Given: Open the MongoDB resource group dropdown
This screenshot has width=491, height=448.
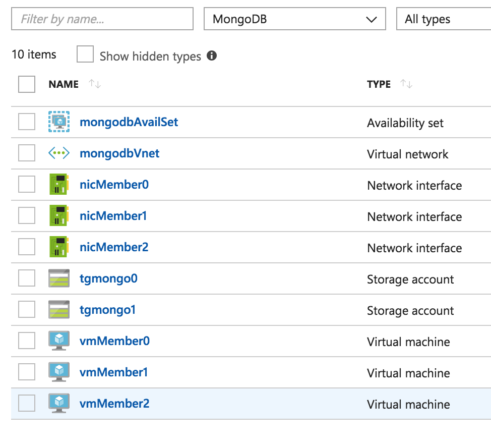Looking at the screenshot, I should (x=295, y=19).
